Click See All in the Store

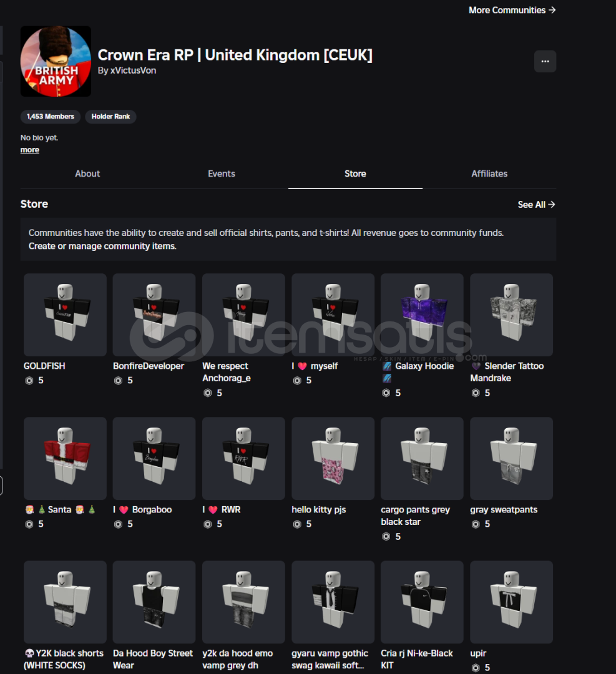(x=536, y=205)
